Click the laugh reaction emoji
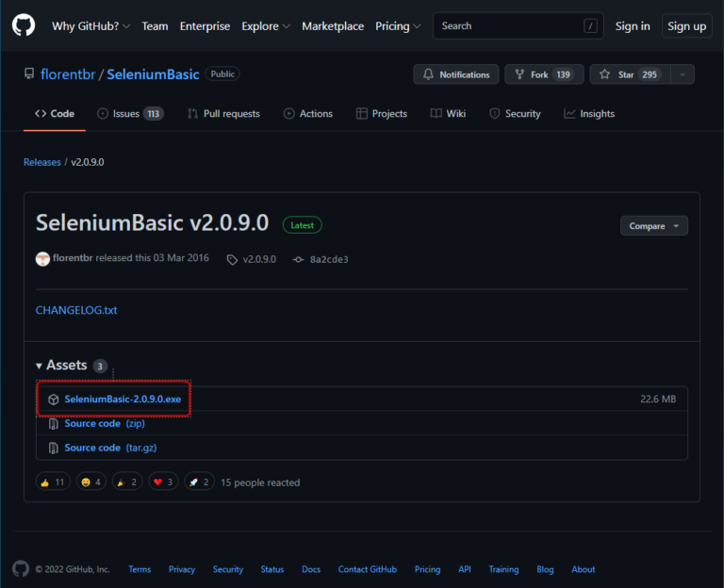This screenshot has width=724, height=588. tap(85, 482)
